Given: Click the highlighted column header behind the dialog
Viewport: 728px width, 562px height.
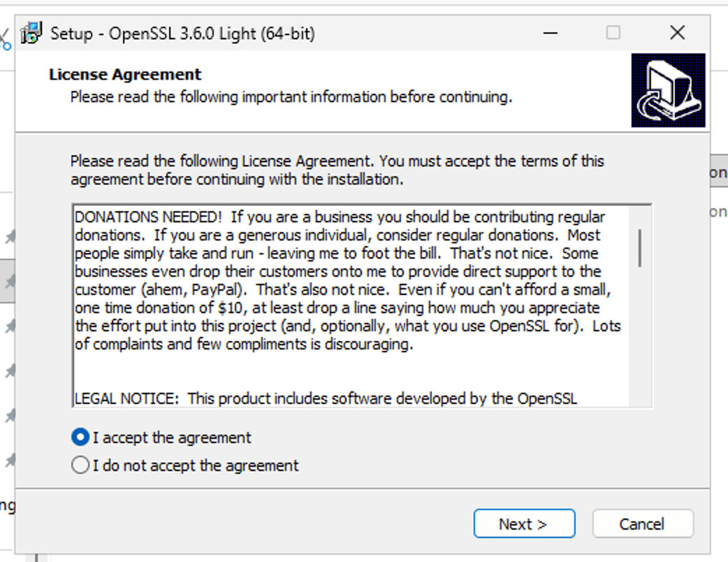Looking at the screenshot, I should (719, 172).
